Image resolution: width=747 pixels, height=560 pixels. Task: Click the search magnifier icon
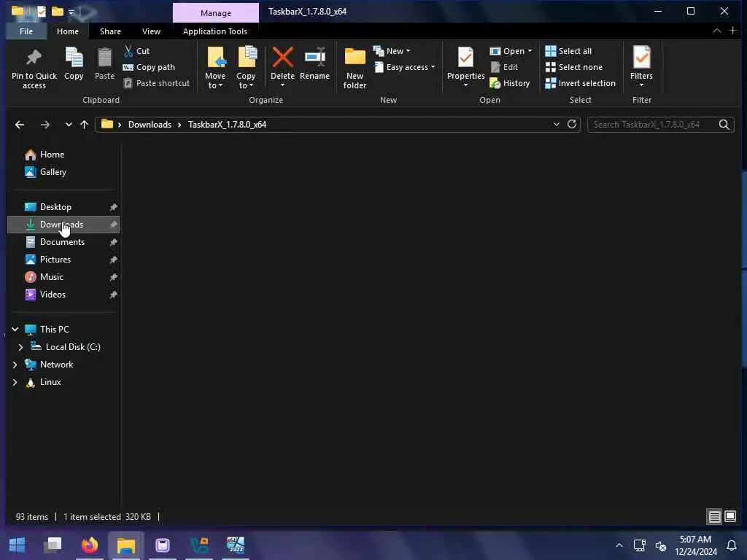(724, 125)
